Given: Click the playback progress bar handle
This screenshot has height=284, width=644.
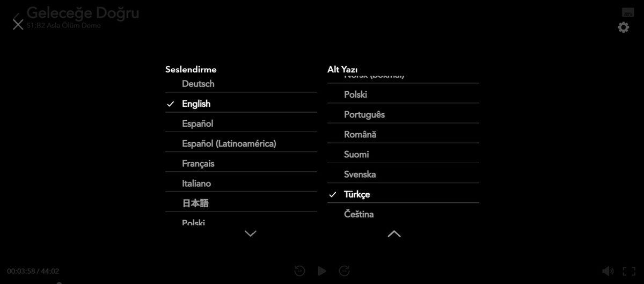Looking at the screenshot, I should 59,282.
